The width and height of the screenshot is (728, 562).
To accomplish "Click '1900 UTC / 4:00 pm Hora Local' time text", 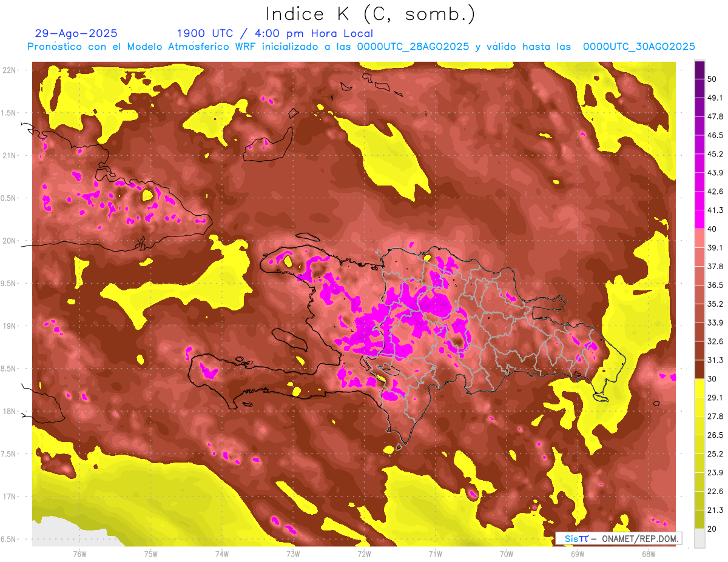I will coord(275,33).
